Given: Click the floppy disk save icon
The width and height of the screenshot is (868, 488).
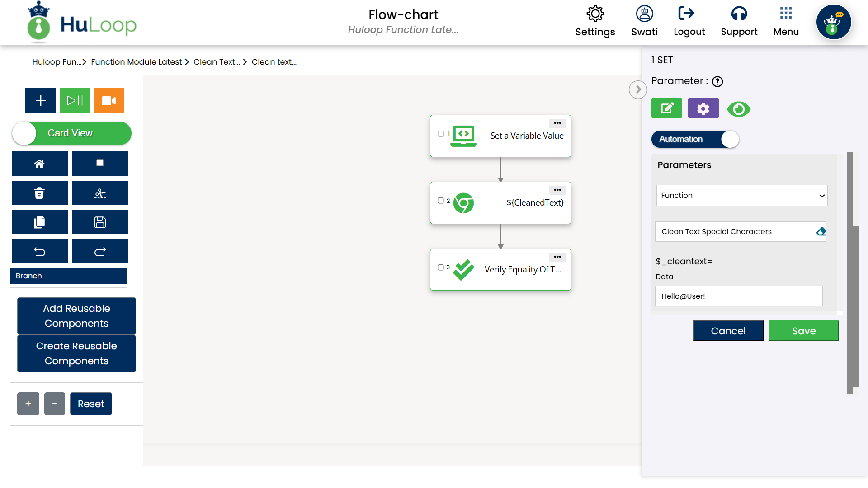Looking at the screenshot, I should point(100,222).
